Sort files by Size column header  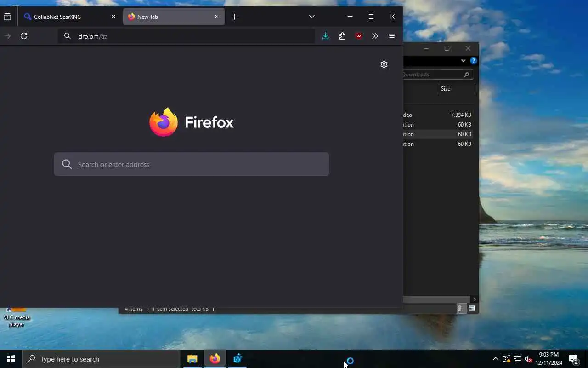(x=457, y=89)
